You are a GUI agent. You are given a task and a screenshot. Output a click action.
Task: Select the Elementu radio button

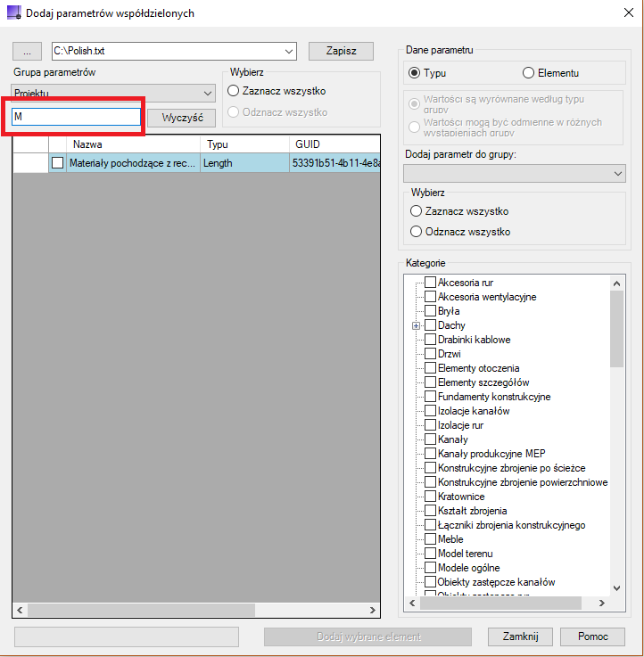pyautogui.click(x=528, y=73)
